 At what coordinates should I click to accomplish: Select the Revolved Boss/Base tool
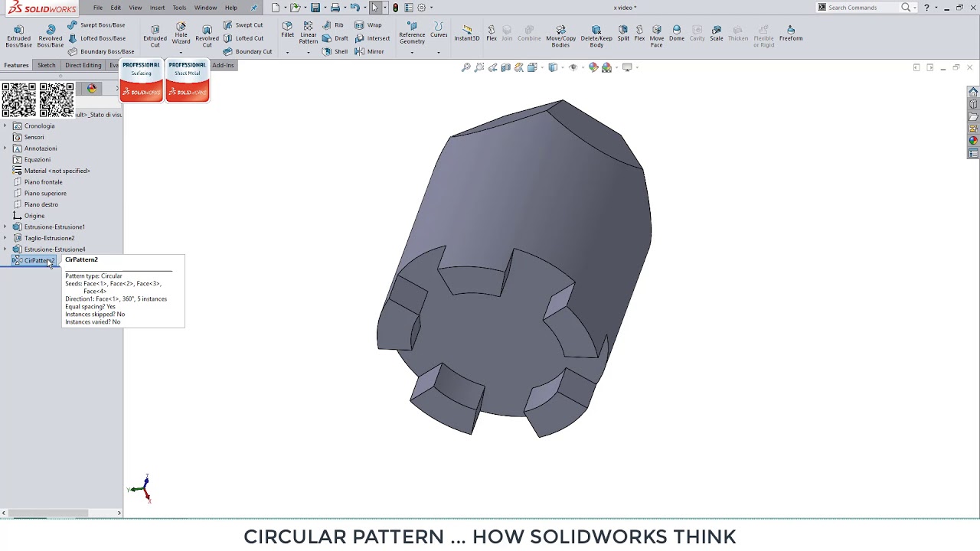[51, 35]
